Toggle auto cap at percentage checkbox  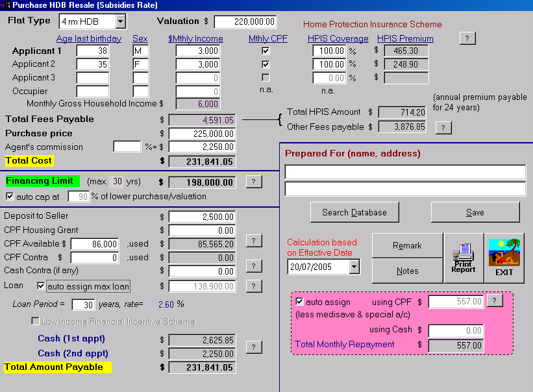click(x=10, y=197)
